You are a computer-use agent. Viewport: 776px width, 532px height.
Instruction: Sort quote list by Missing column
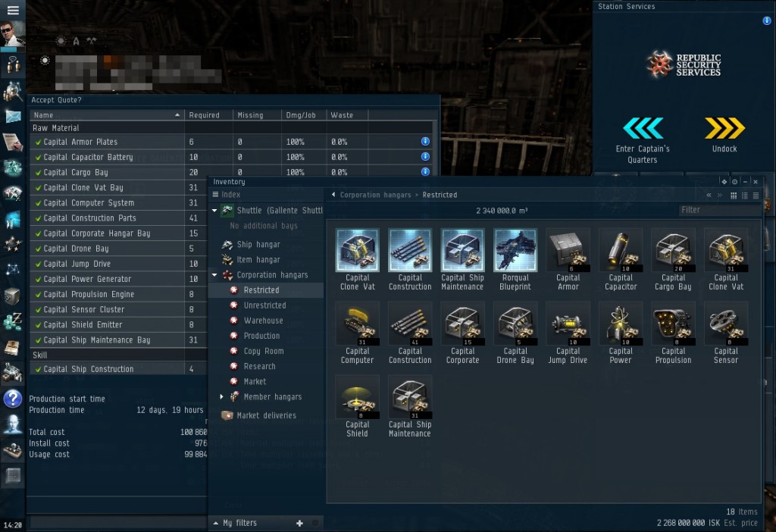(x=258, y=115)
